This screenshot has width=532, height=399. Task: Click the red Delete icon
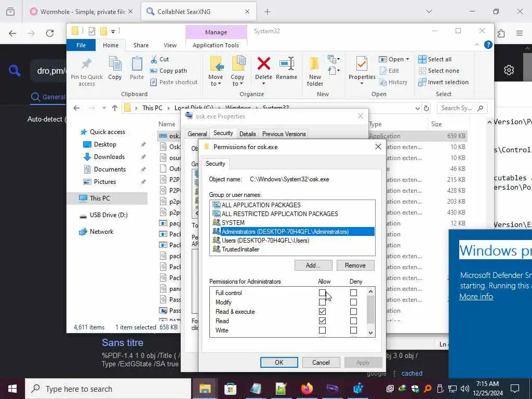(x=263, y=63)
